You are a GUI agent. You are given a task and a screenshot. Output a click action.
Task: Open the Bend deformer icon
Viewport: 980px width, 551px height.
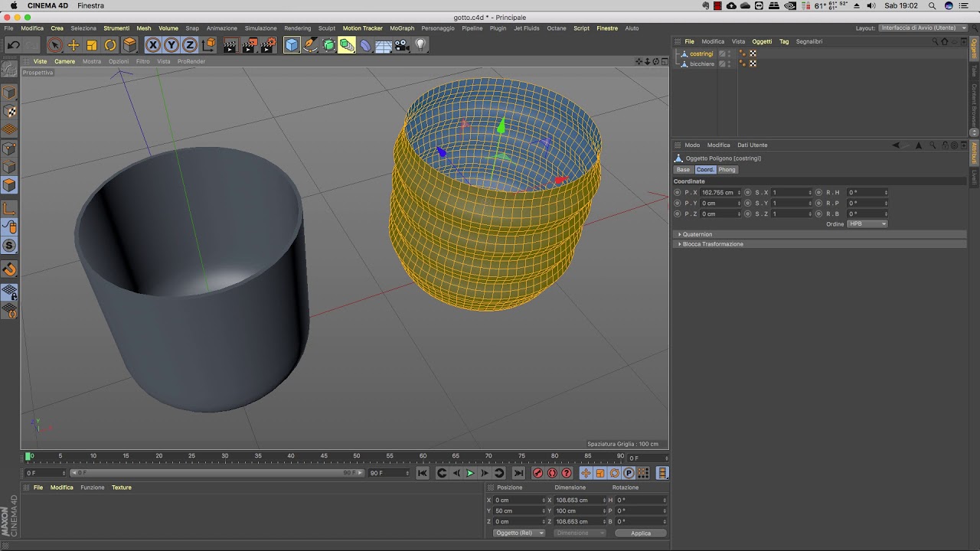[x=365, y=45]
